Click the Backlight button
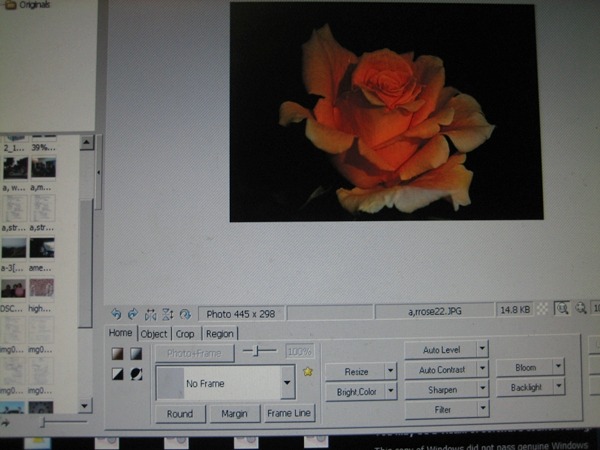This screenshot has width=600, height=450. coord(526,387)
